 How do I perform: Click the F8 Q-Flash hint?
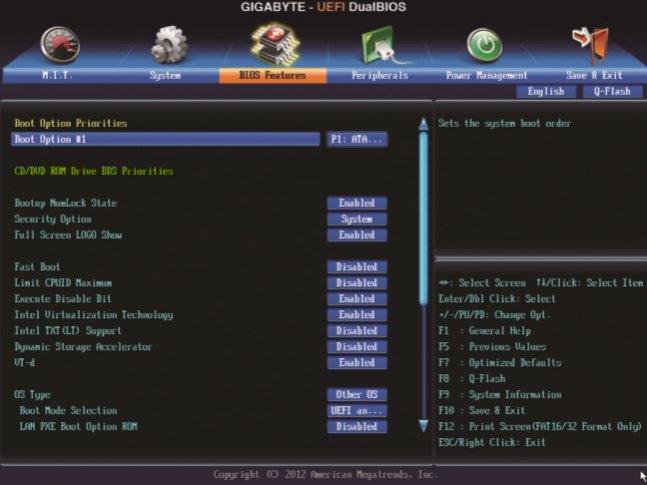click(x=472, y=379)
